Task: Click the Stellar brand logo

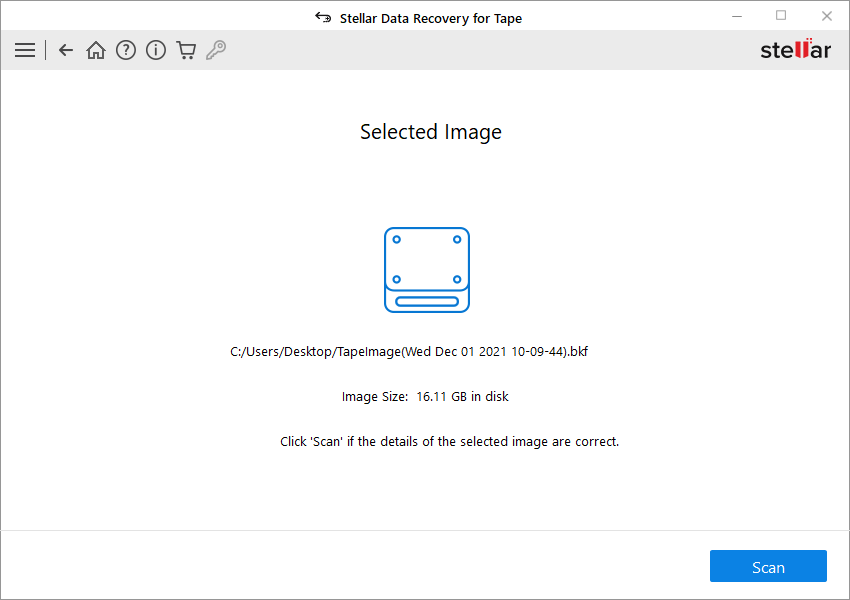Action: 795,50
